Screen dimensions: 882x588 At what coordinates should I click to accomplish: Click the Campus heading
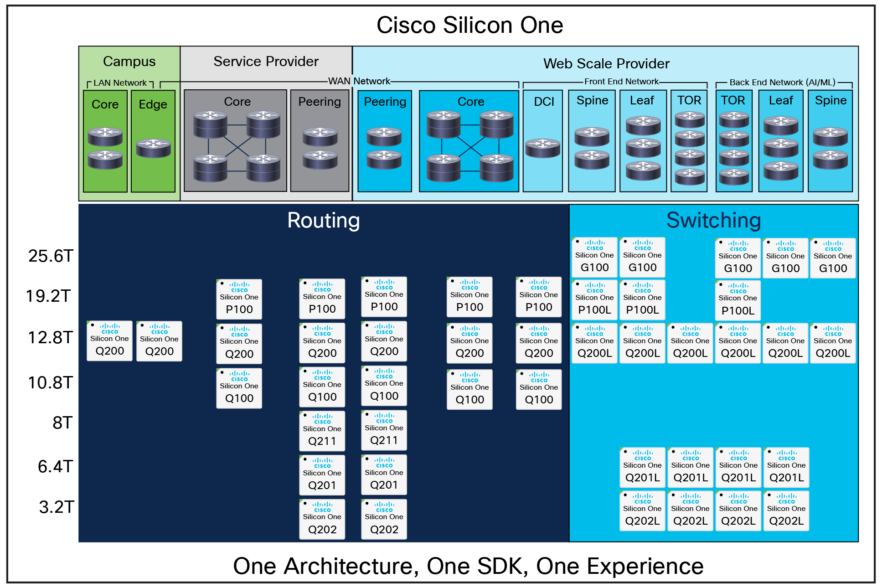coord(129,62)
